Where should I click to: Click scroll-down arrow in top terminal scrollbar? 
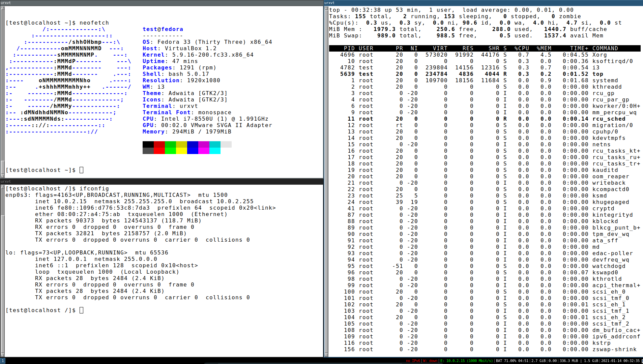tap(326, 355)
